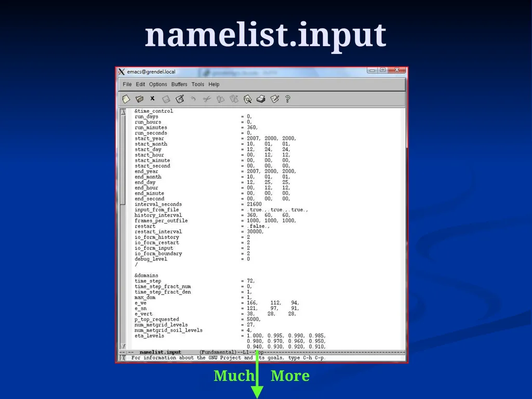Click the value 72, of time_step
Image resolution: width=532 pixels, height=399 pixels.
point(251,281)
